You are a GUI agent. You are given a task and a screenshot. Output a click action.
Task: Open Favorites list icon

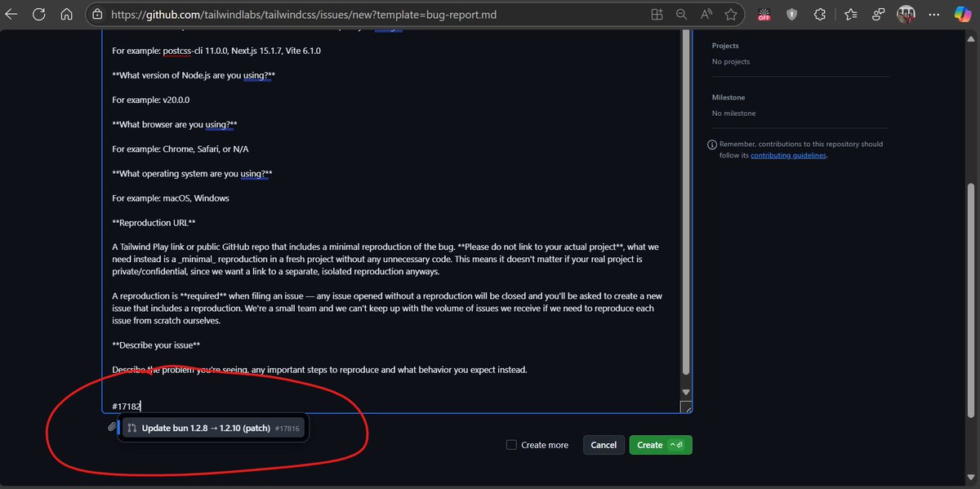(x=851, y=15)
